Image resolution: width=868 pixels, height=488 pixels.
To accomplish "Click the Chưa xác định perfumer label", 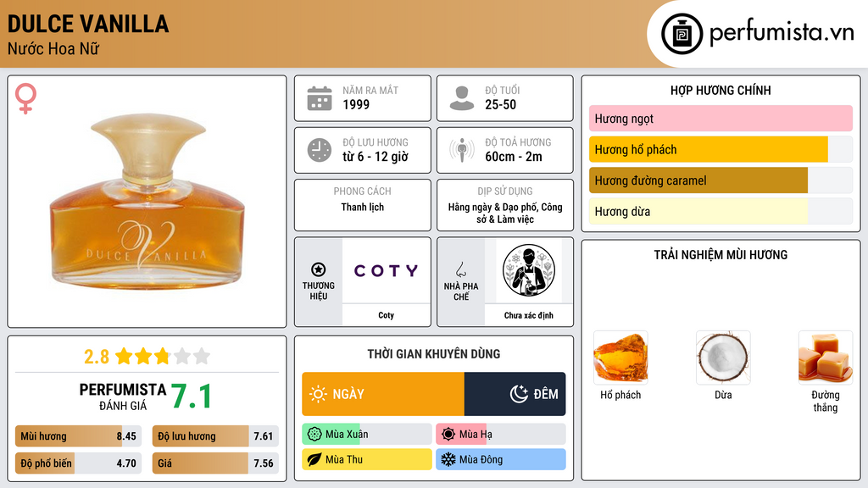I will point(529,315).
